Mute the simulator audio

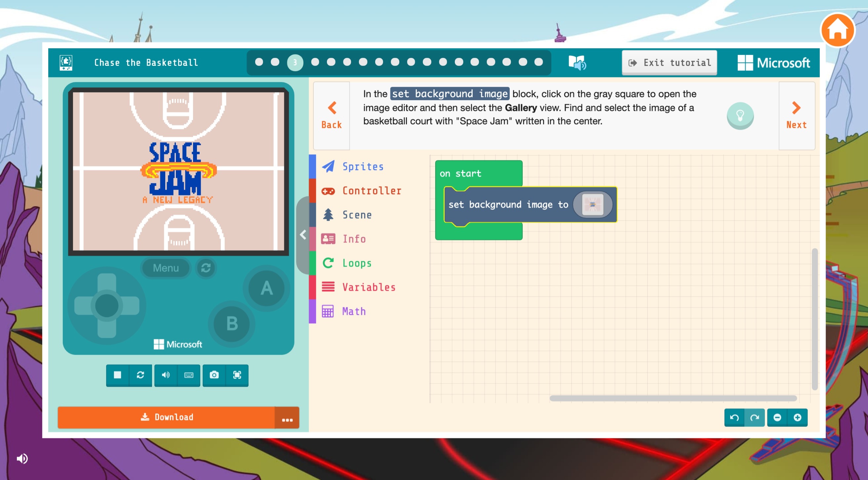(166, 375)
